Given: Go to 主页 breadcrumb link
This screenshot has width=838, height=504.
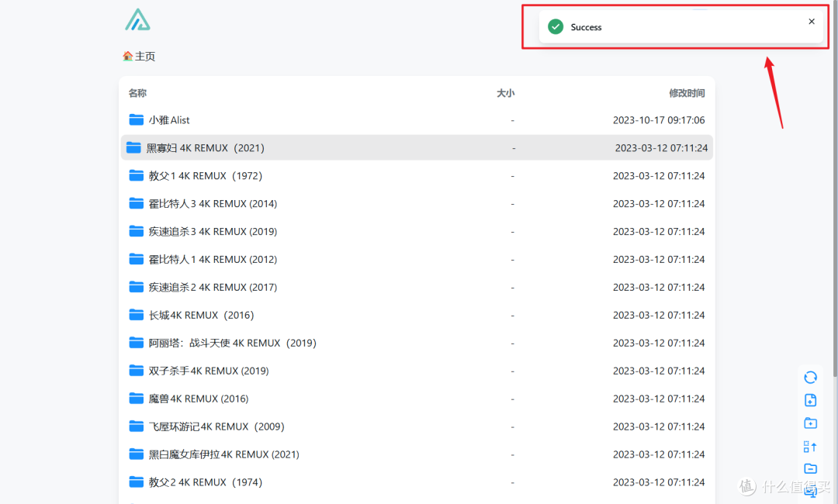Looking at the screenshot, I should pyautogui.click(x=145, y=57).
